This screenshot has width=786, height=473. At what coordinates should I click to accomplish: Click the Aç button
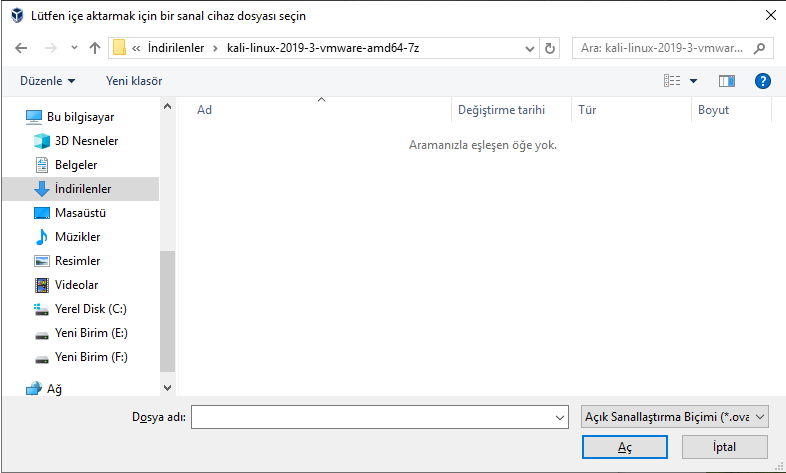625,447
